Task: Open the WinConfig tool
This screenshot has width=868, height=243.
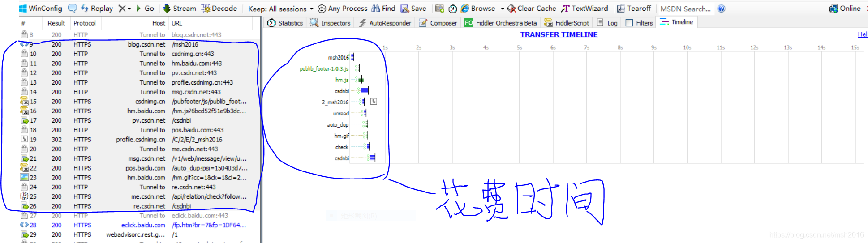Action: [x=40, y=9]
